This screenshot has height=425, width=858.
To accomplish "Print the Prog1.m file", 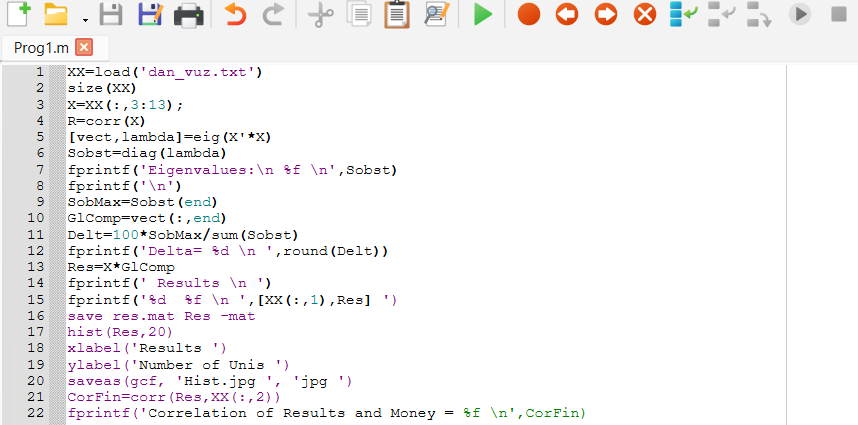I will (188, 15).
